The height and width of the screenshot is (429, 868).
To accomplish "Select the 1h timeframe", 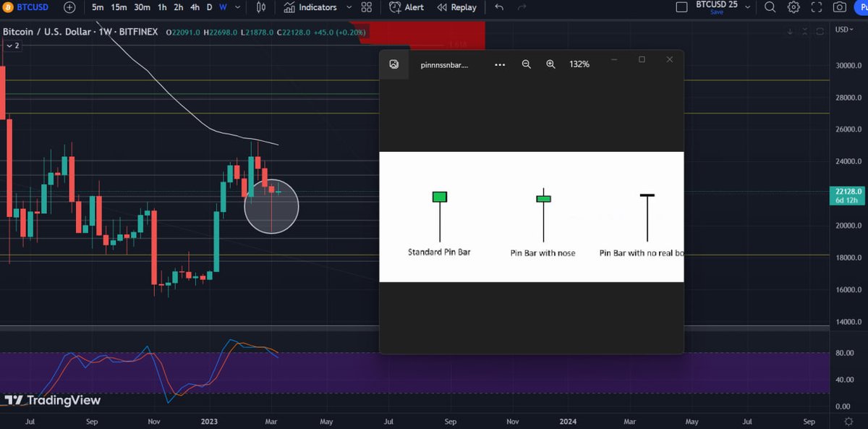I will click(162, 7).
